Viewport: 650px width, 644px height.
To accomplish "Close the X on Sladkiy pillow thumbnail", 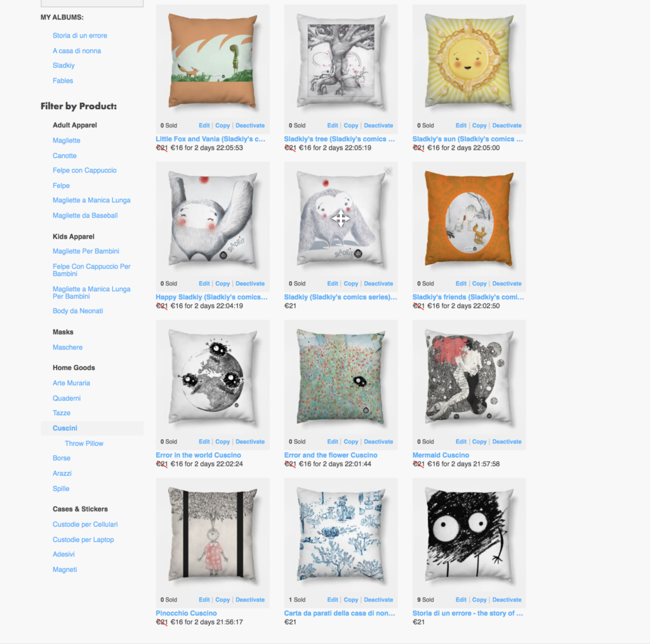I will click(x=388, y=171).
